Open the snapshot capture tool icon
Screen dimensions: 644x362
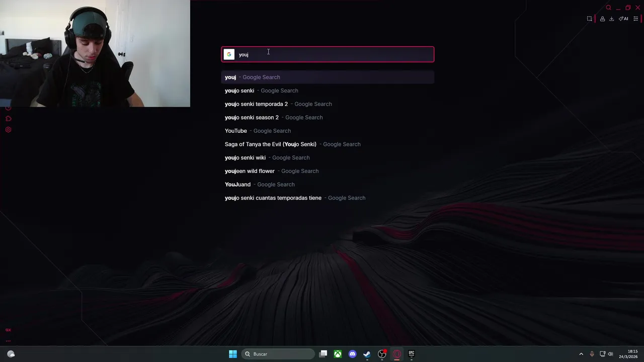tap(590, 19)
